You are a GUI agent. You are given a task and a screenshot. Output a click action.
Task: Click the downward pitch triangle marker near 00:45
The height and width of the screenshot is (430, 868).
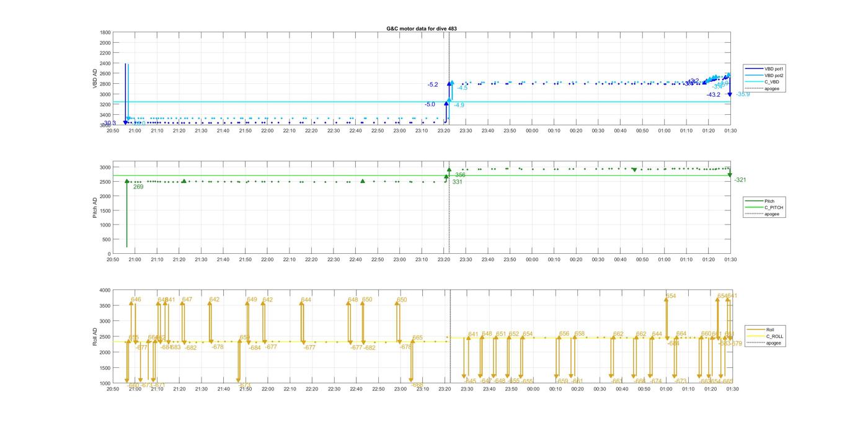coord(634,169)
